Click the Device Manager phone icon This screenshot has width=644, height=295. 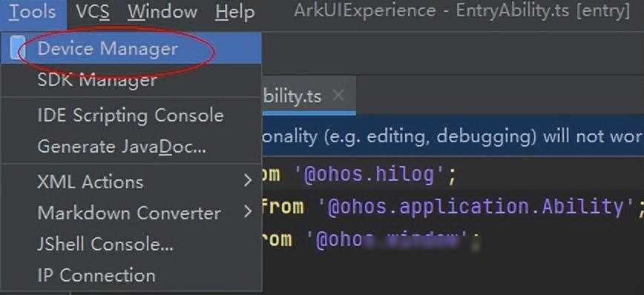point(16,48)
